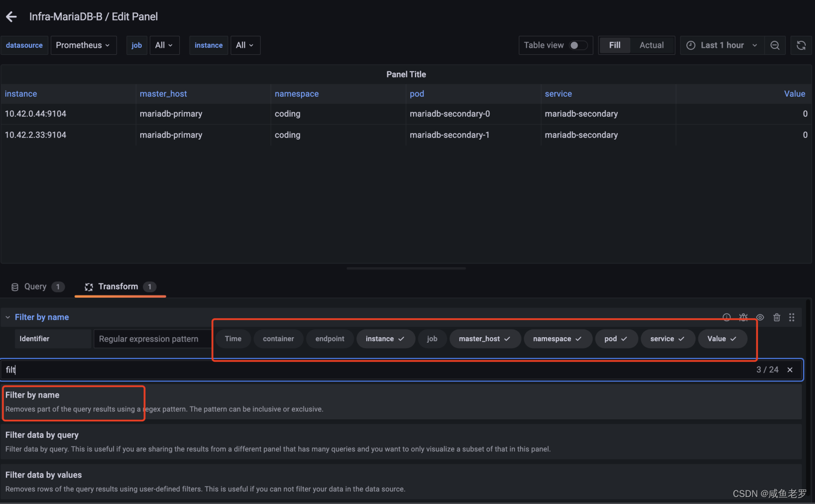
Task: Sort by the instance column header
Action: click(21, 94)
